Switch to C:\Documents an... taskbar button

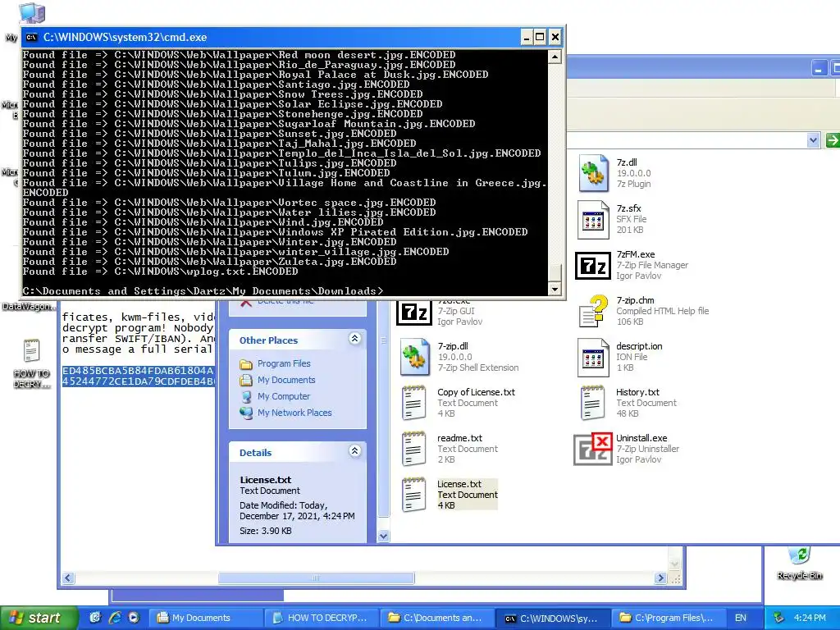coord(437,618)
